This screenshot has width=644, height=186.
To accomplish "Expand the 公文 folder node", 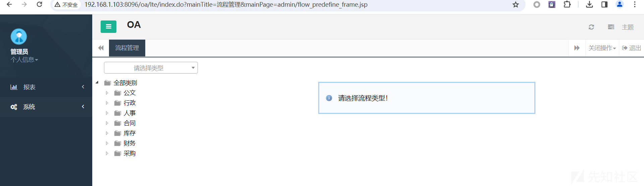I will pos(107,93).
